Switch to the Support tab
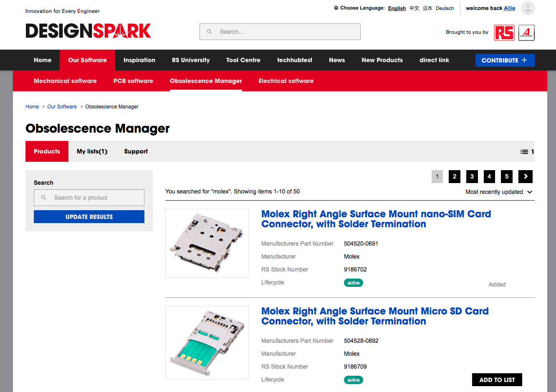556x392 pixels. (x=136, y=151)
